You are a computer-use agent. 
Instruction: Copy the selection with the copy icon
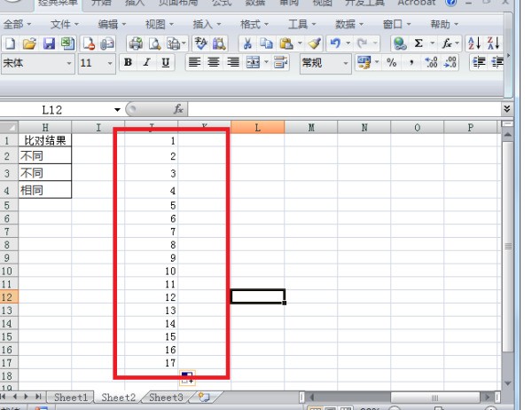266,43
